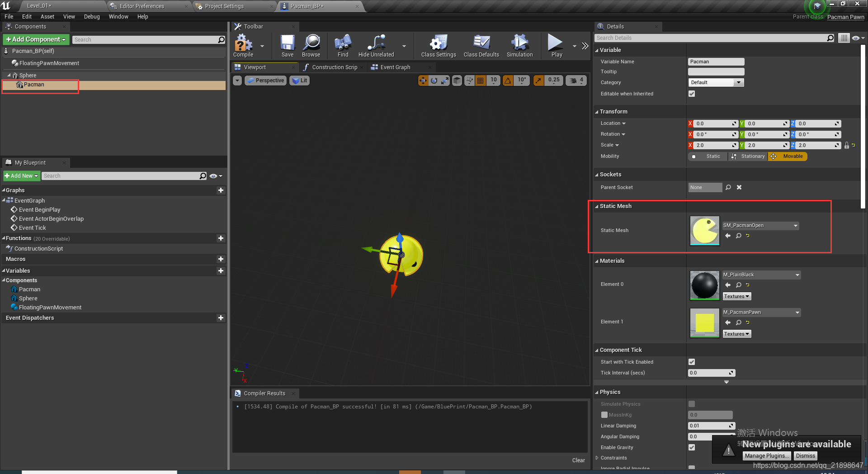The image size is (868, 474).
Task: Clear the compiler results
Action: pyautogui.click(x=578, y=460)
